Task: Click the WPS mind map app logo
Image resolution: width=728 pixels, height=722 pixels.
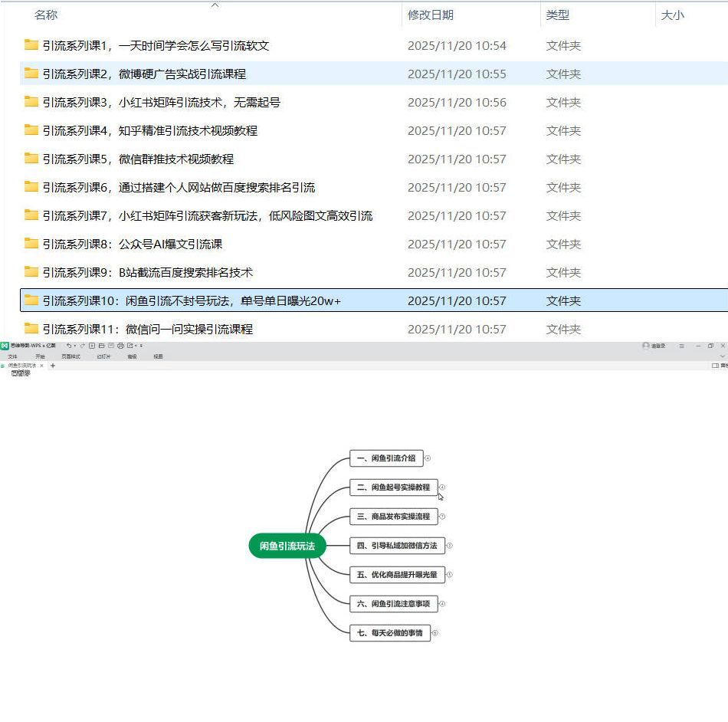Action: point(5,344)
